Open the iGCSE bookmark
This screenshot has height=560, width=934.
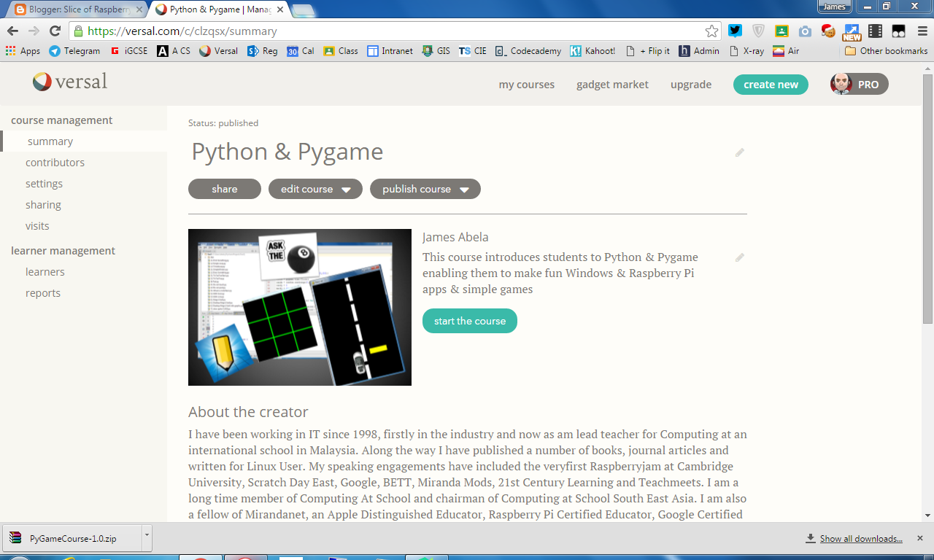[130, 51]
